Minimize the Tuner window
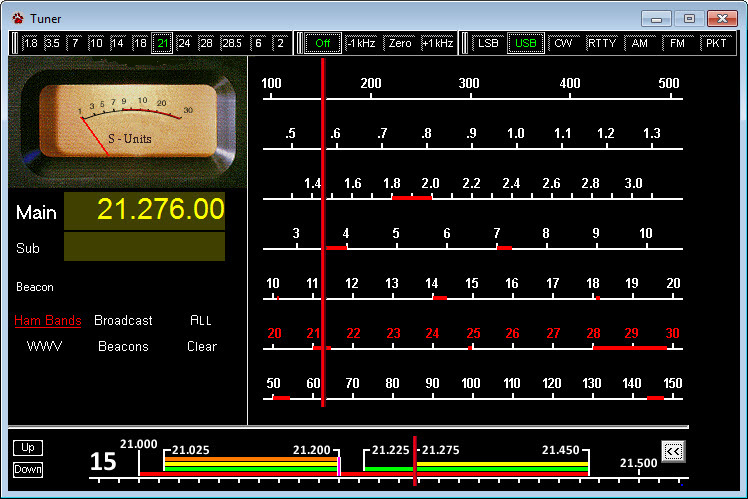Viewport: 748px width, 499px height. click(x=656, y=19)
